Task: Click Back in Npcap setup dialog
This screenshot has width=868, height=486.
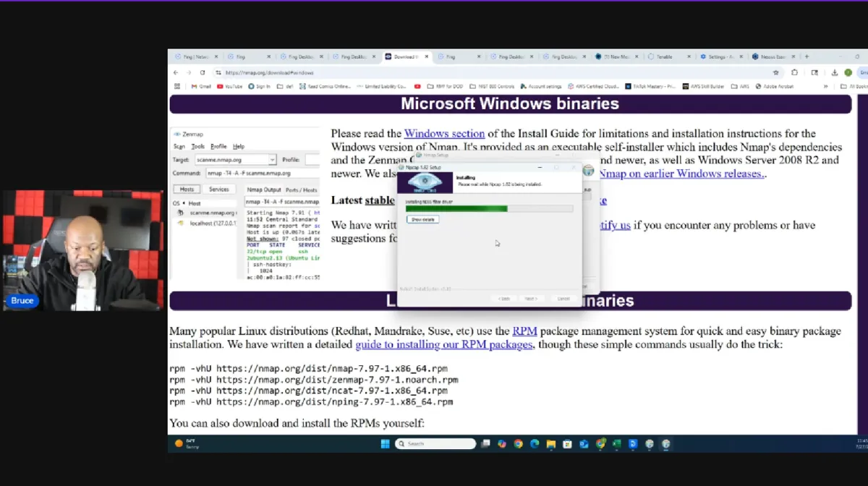Action: coord(504,298)
